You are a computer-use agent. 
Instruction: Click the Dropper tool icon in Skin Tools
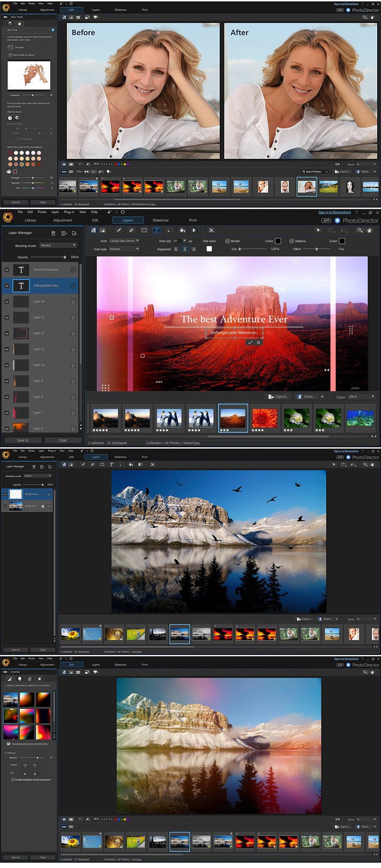(10, 47)
